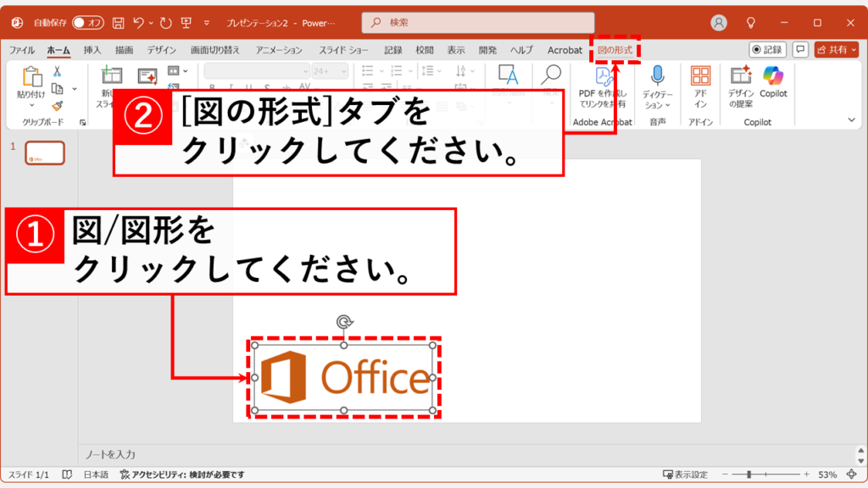Click スライド 1/1 in status bar
Viewport: 868px width, 488px height.
[28, 474]
